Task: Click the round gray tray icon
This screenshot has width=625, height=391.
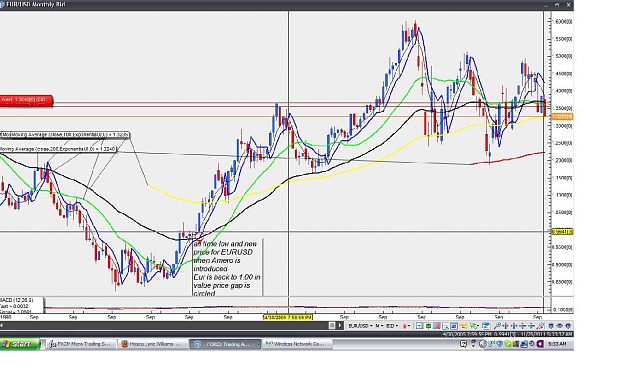Action: (x=483, y=344)
